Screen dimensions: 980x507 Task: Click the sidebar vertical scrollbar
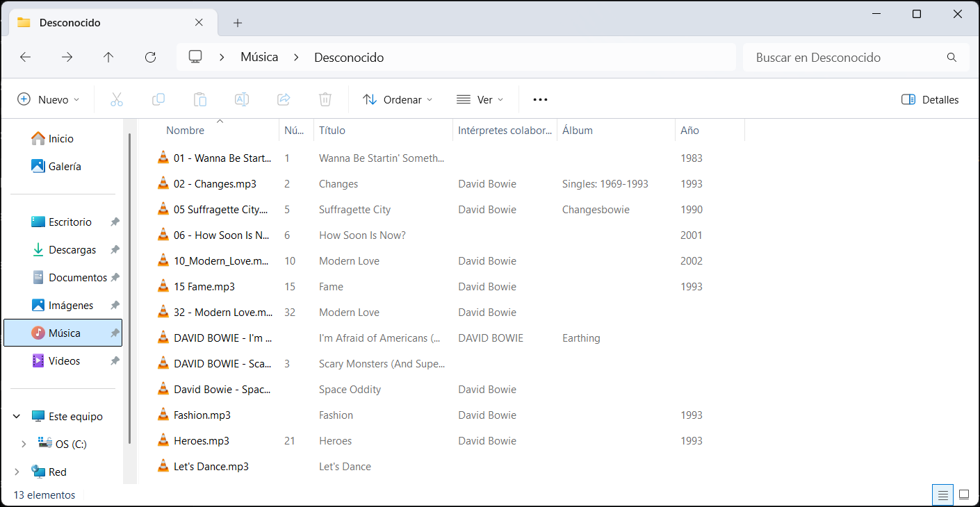tap(129, 288)
